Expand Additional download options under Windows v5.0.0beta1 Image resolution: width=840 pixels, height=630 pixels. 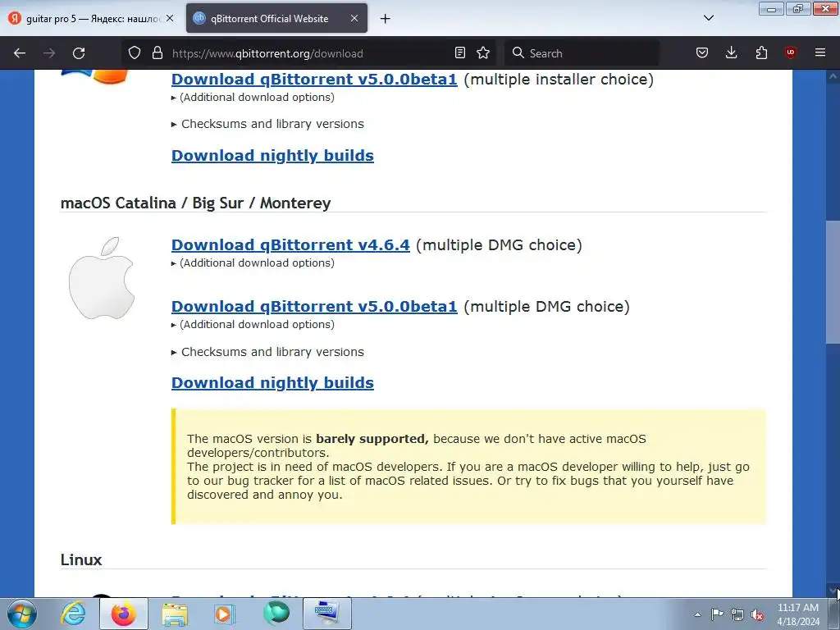[253, 98]
